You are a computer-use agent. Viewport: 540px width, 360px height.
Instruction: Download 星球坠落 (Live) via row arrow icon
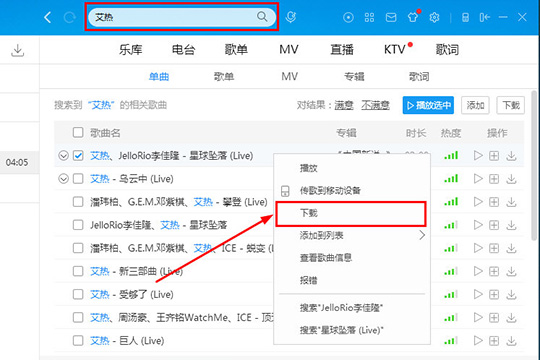(x=511, y=156)
